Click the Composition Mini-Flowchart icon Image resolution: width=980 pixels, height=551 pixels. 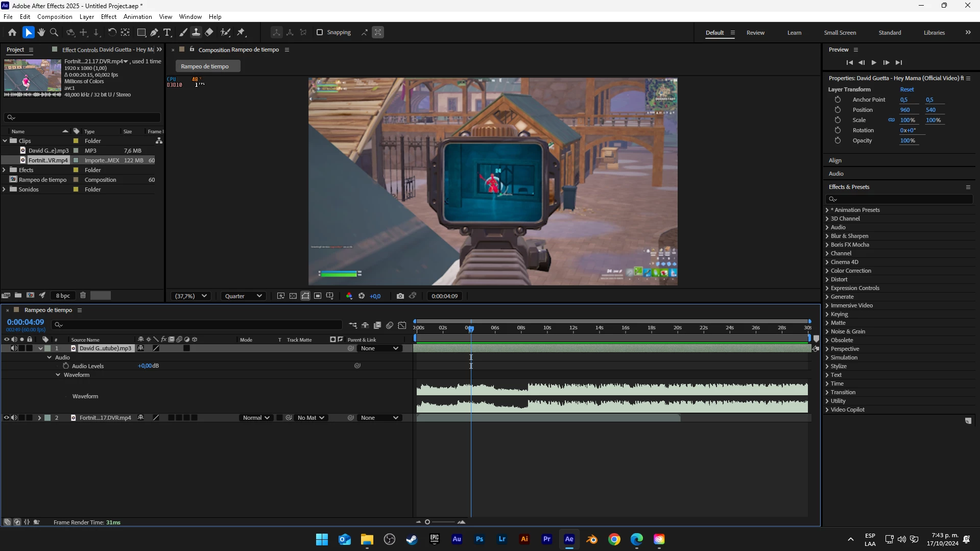tap(353, 325)
